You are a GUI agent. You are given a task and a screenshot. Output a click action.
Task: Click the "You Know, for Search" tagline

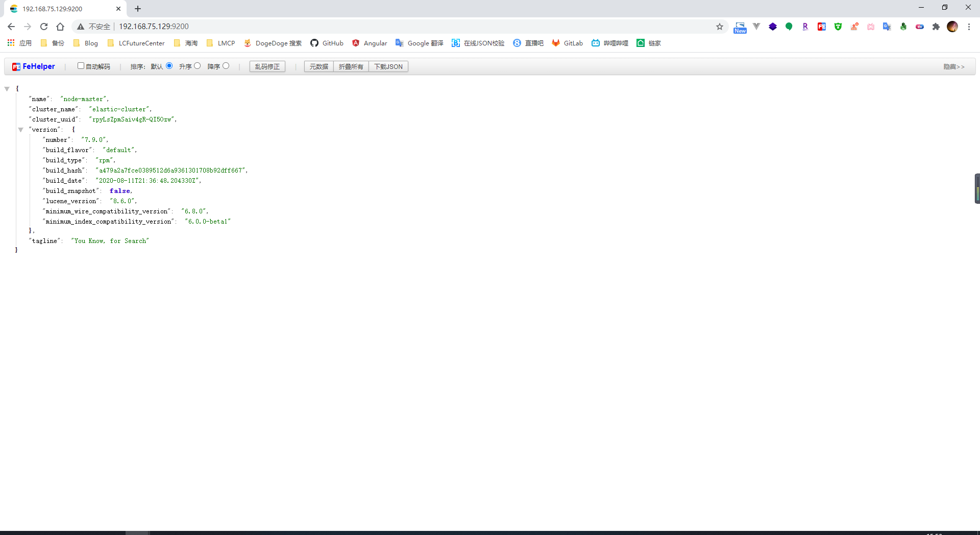[x=110, y=241]
